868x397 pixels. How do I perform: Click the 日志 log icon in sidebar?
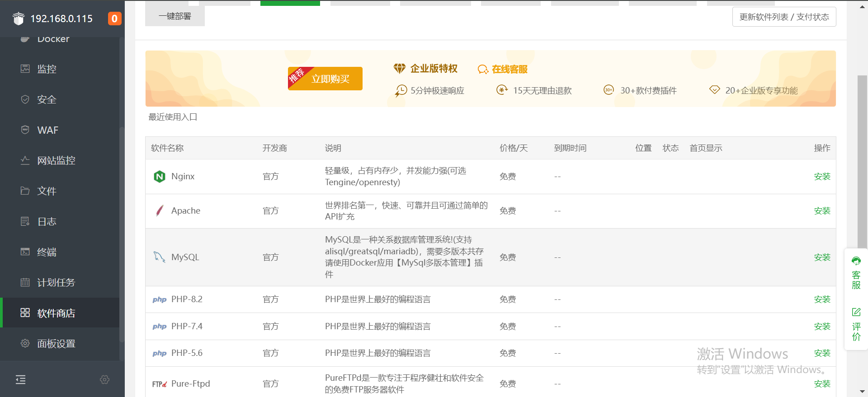25,221
